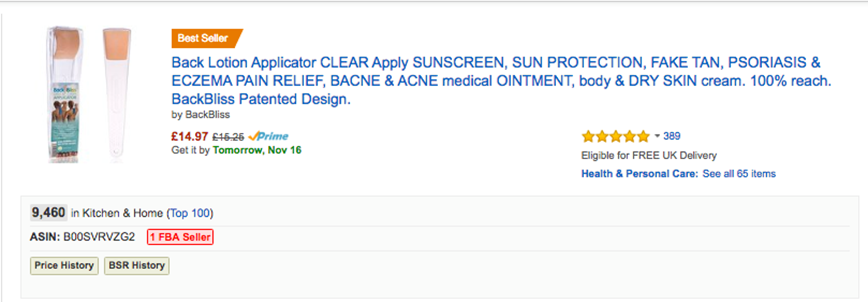Screen dimensions: 868x304
Task: Click the Prime logo next to the price
Action: coord(268,136)
